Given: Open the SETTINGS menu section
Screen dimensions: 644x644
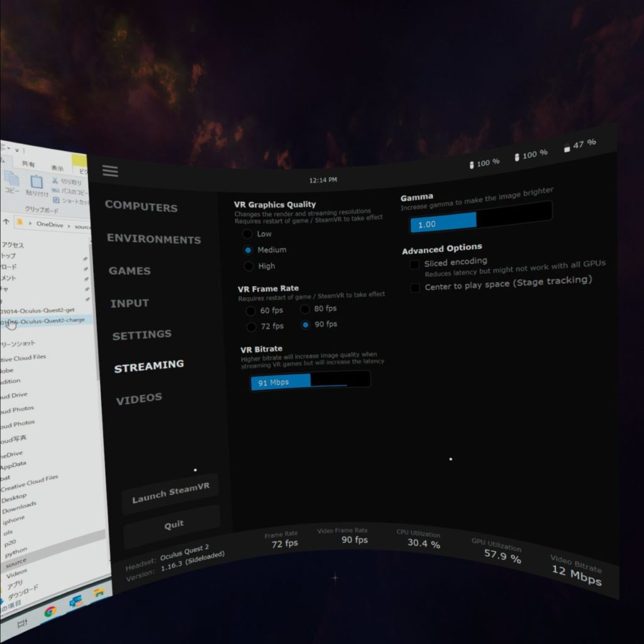Looking at the screenshot, I should pos(142,335).
